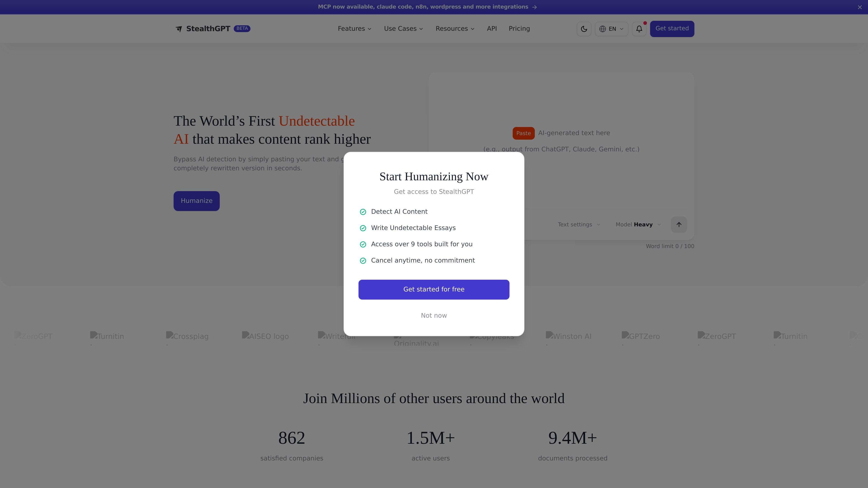This screenshot has height=488, width=868.
Task: Click the globe language icon
Action: (x=602, y=29)
